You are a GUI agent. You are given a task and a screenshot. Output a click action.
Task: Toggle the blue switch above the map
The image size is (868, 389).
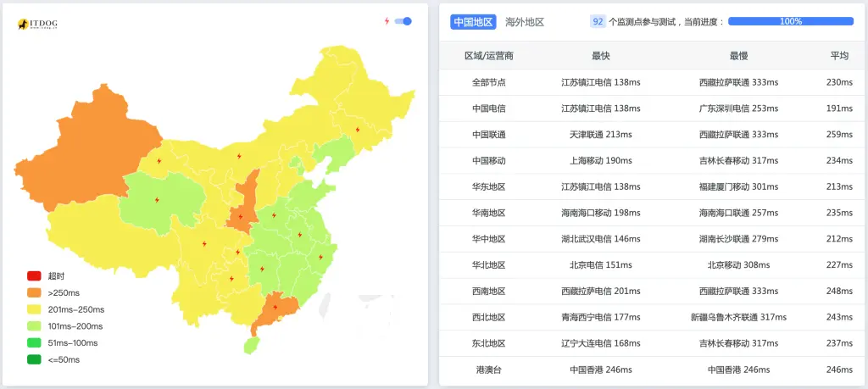click(403, 21)
